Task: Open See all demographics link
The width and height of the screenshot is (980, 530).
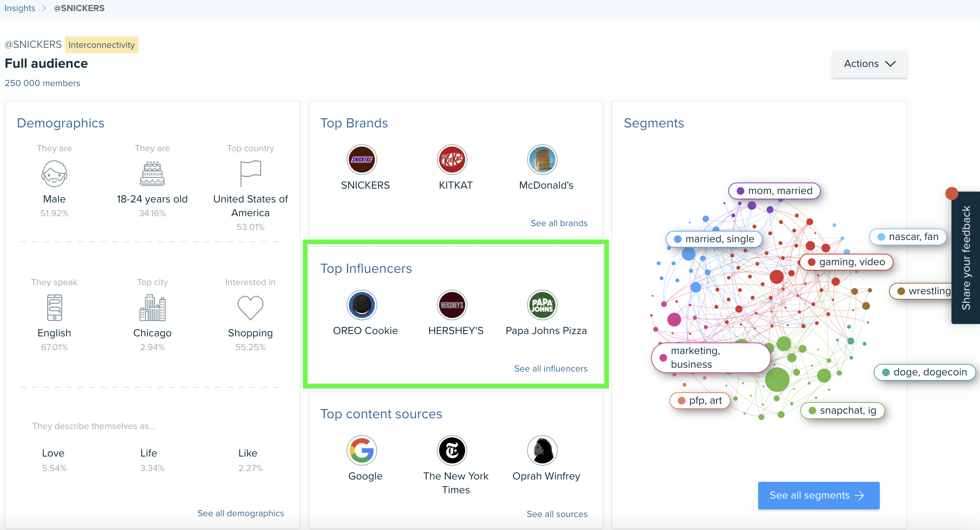Action: pyautogui.click(x=241, y=513)
